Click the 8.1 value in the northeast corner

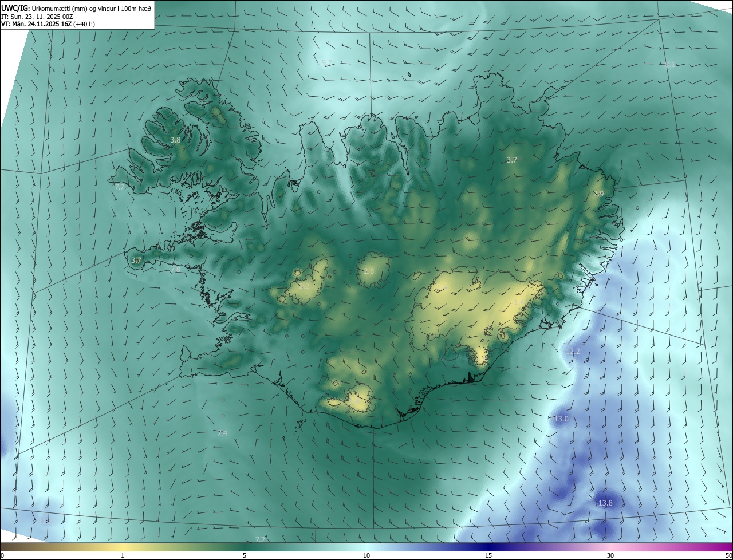[670, 65]
